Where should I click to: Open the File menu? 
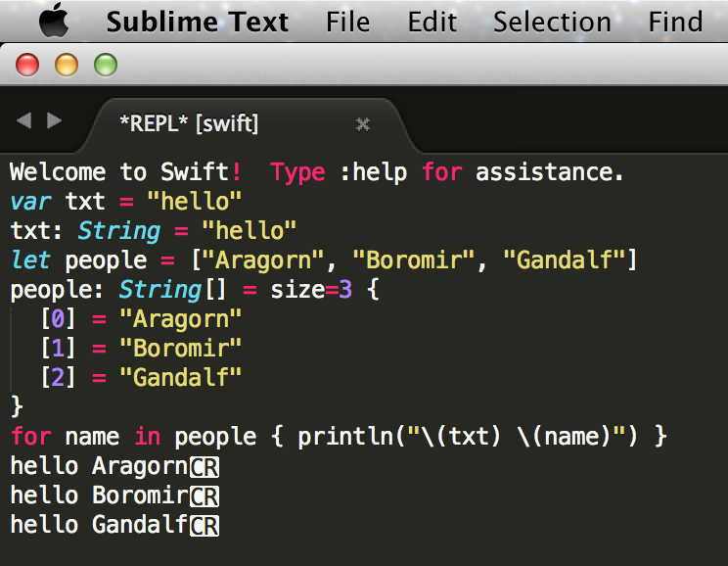(x=347, y=22)
